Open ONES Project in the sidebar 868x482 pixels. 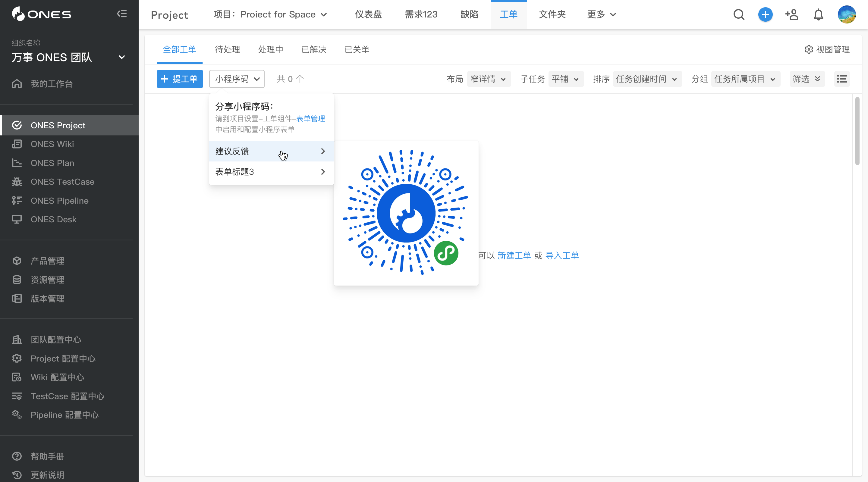pyautogui.click(x=69, y=125)
